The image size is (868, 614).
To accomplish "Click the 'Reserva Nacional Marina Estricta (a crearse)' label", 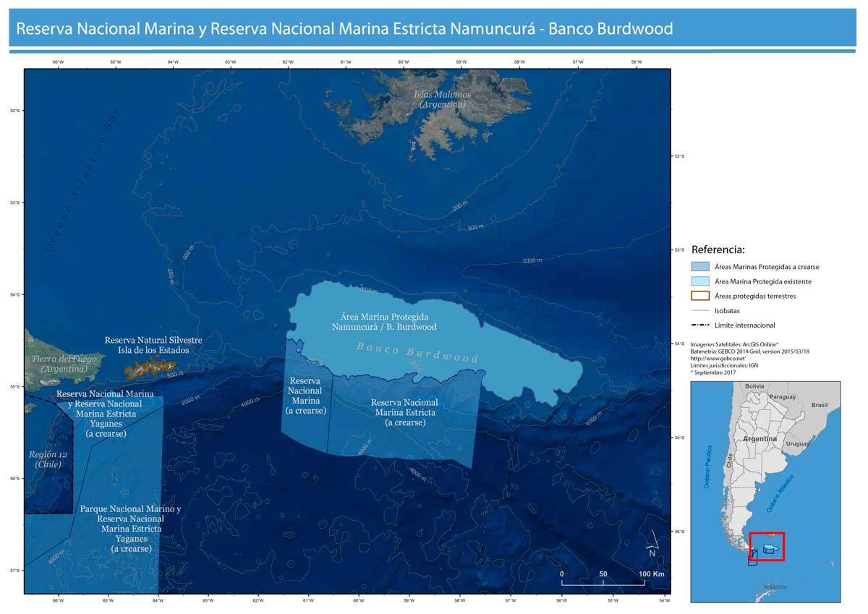I will pyautogui.click(x=404, y=412).
